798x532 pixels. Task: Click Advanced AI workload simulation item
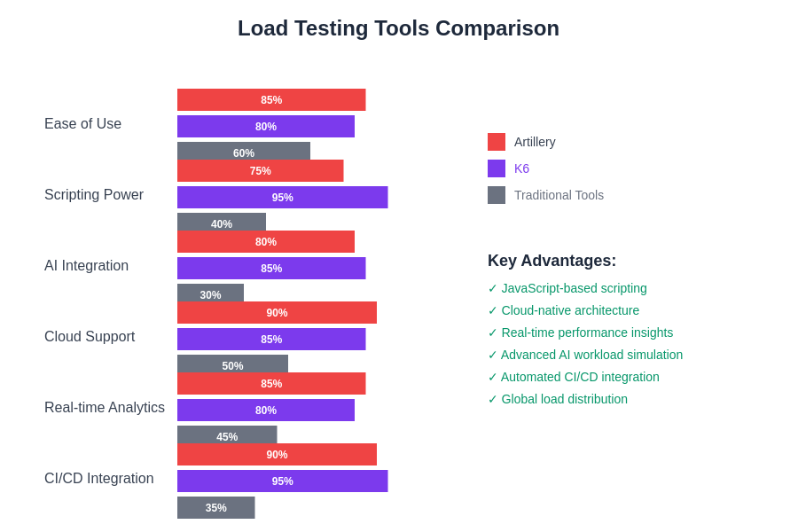pyautogui.click(x=585, y=355)
